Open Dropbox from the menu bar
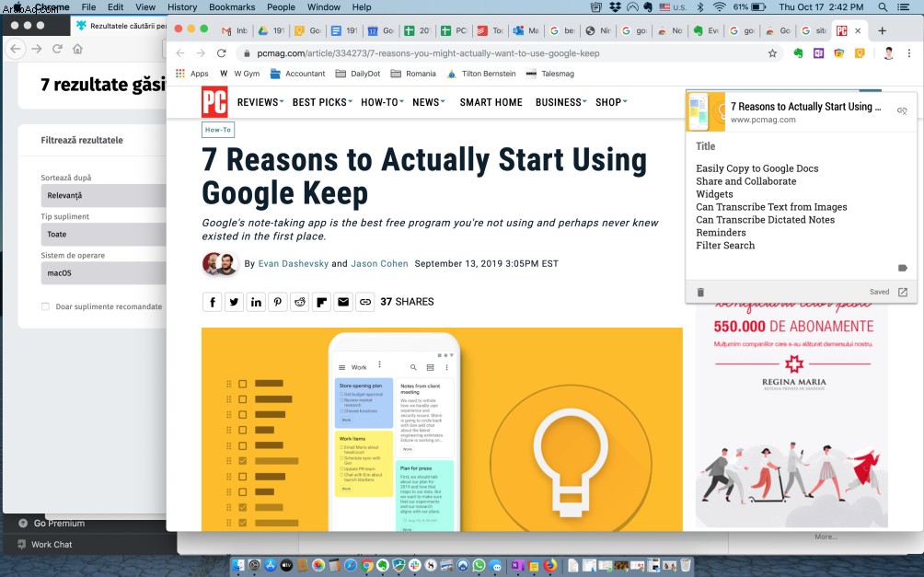Viewport: 924px width, 577px height. (x=615, y=7)
